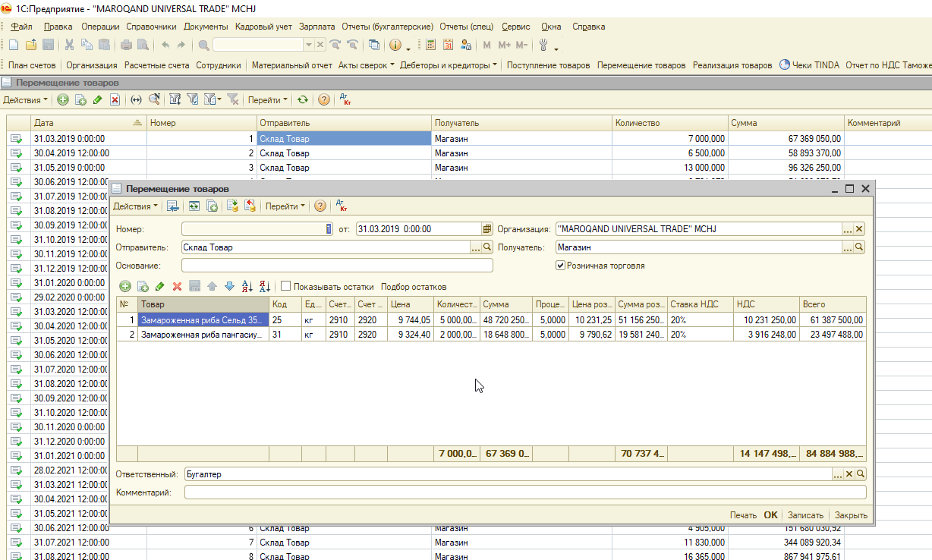932x560 pixels.
Task: Expand Перейти dropdown in dialog toolbar
Action: pos(285,206)
